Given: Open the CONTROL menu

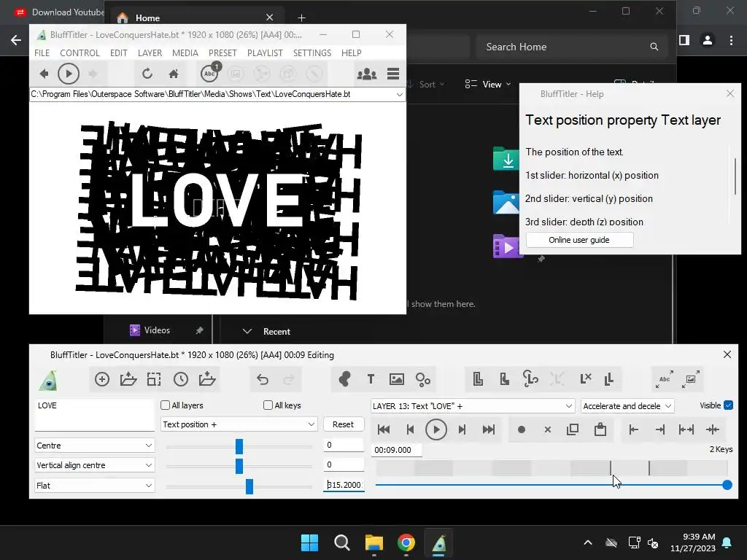Looking at the screenshot, I should [80, 52].
